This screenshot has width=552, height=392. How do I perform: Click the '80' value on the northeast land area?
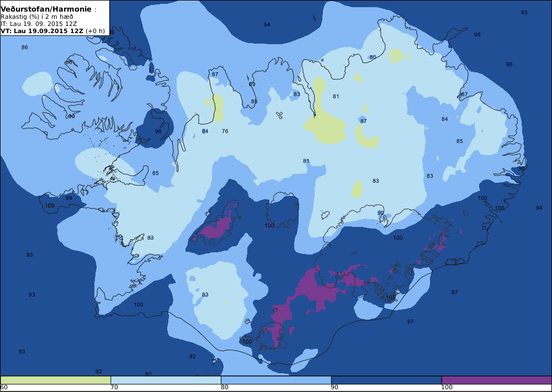[373, 57]
